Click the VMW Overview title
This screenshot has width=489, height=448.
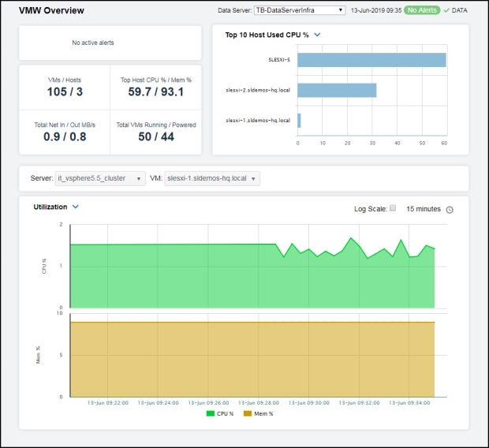pyautogui.click(x=51, y=10)
